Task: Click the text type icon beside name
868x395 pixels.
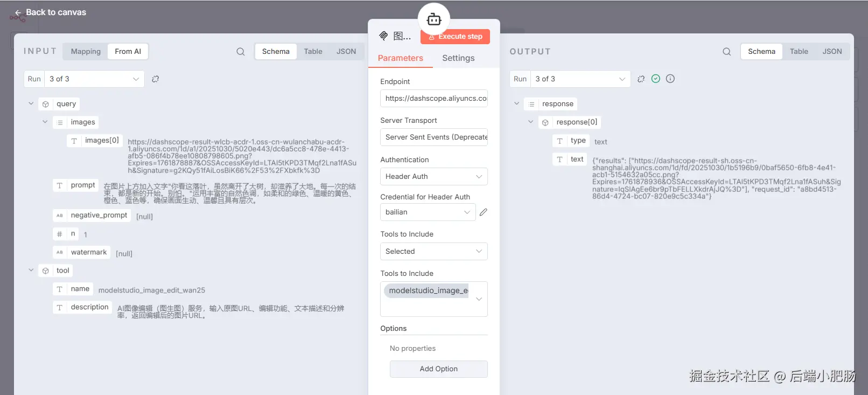Action: coord(60,289)
